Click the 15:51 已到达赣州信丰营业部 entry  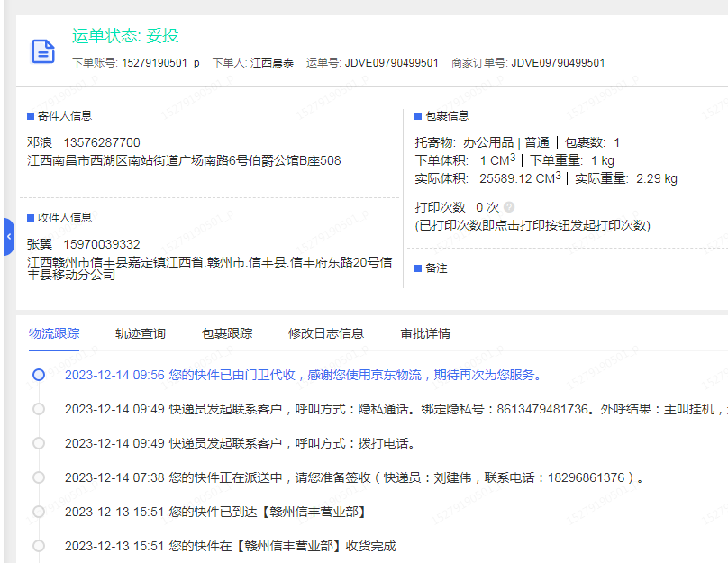[215, 512]
